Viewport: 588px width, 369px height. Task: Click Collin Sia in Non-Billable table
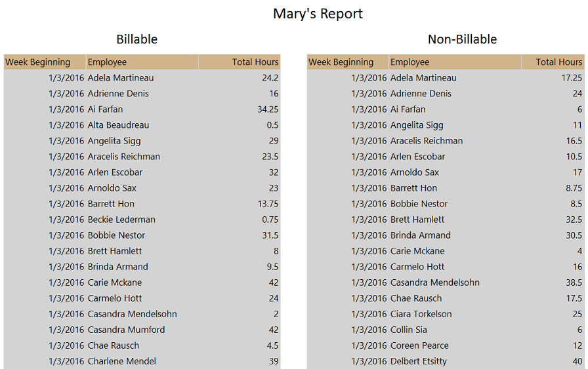[x=408, y=330]
